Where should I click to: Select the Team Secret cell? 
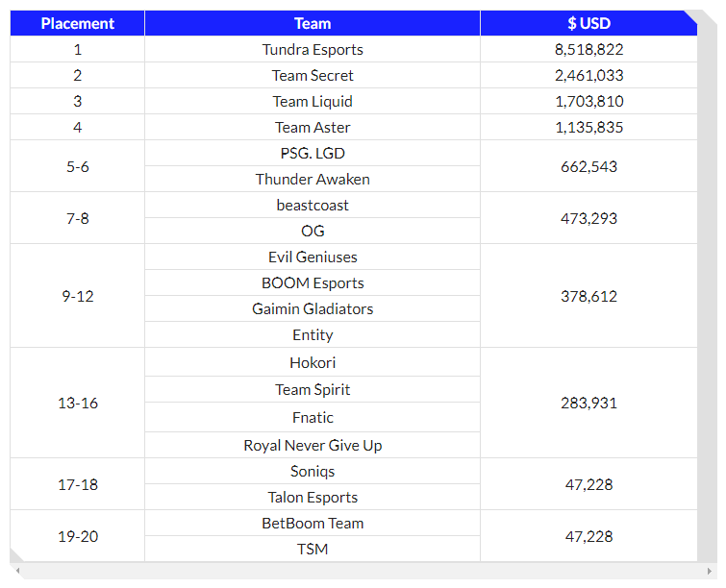313,75
